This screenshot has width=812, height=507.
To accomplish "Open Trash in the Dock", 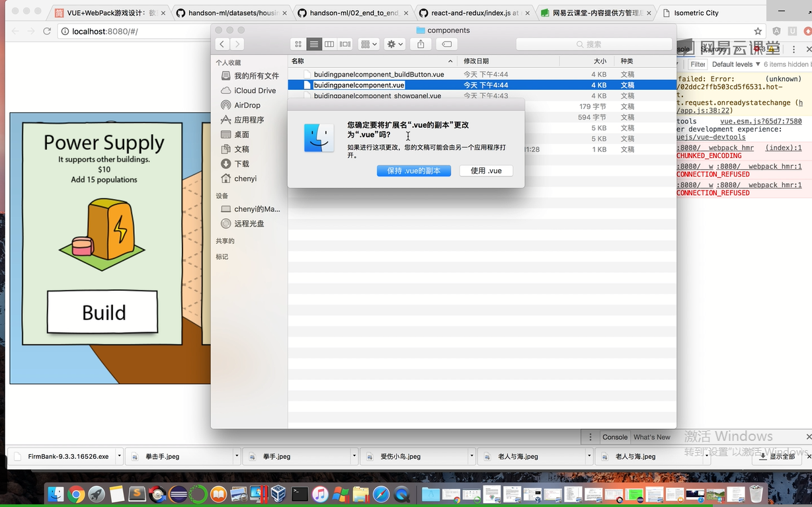I will click(x=756, y=494).
